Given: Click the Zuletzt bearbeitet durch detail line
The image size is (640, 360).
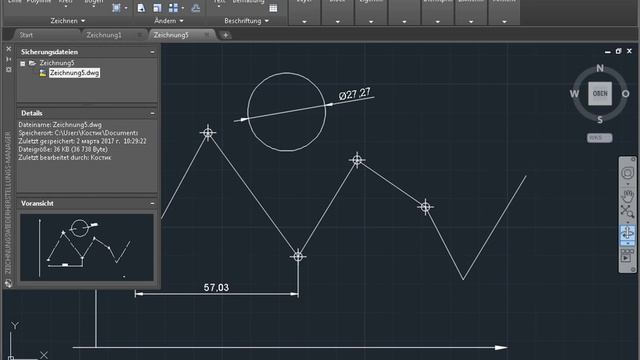Looking at the screenshot, I should click(64, 158).
